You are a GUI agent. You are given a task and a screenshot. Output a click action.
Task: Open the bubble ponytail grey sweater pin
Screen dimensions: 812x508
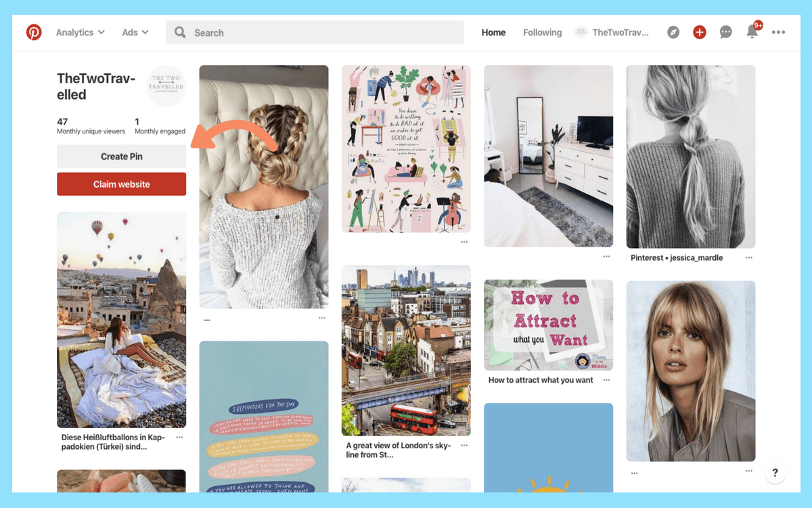tap(691, 156)
